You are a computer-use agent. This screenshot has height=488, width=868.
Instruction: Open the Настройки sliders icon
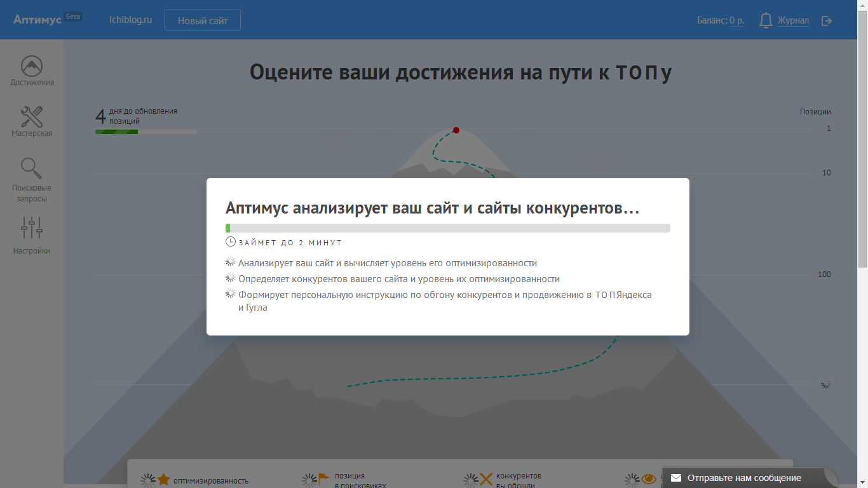point(32,227)
